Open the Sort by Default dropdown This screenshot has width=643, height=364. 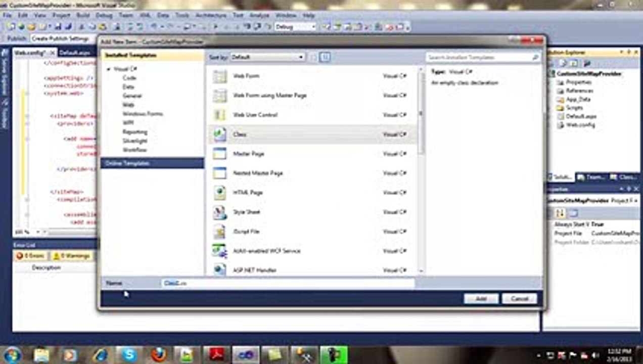(x=267, y=57)
